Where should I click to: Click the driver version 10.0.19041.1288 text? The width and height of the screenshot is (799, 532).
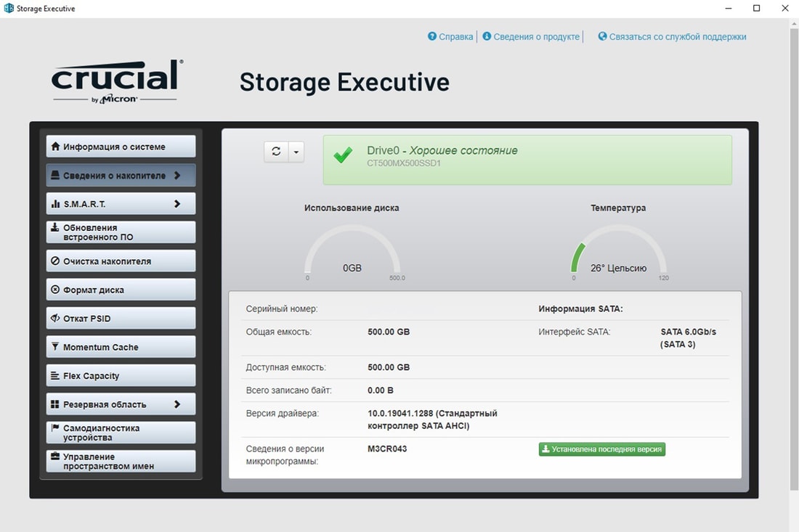pos(432,420)
